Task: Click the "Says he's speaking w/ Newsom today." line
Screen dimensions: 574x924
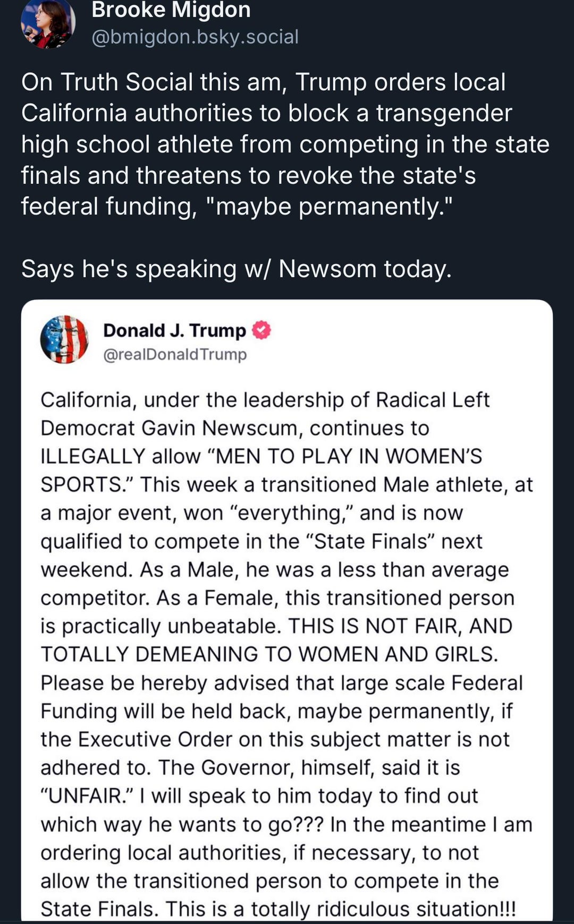Action: click(237, 269)
